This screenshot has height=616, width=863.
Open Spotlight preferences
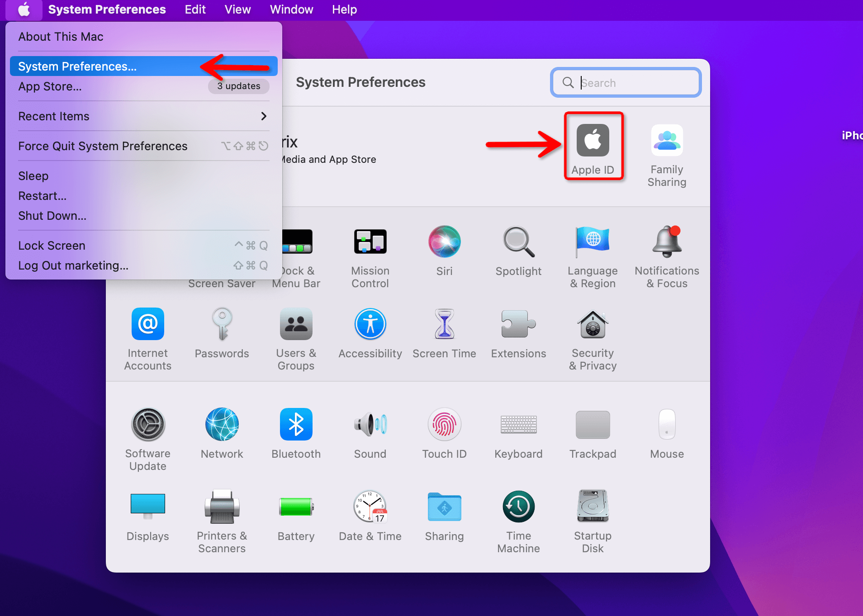(518, 251)
